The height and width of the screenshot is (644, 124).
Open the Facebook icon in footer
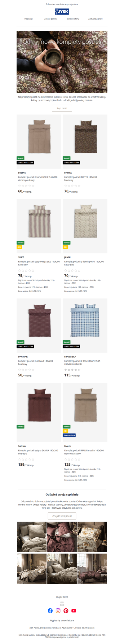coord(50,611)
